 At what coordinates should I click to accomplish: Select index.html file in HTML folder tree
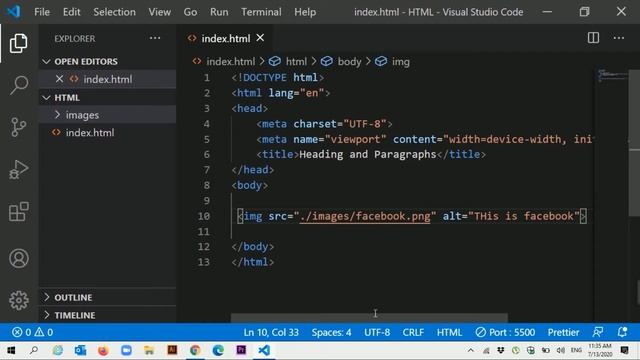(108, 132)
